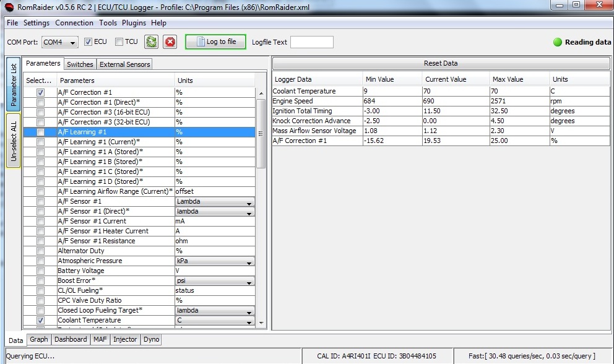
Task: Toggle the ECU checkbox
Action: click(x=88, y=41)
